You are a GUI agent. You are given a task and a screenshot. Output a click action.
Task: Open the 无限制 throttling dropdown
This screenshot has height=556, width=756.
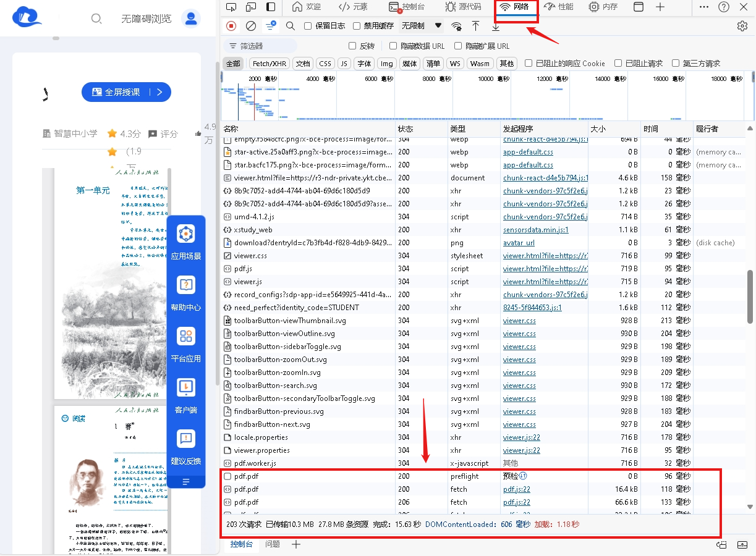(422, 26)
